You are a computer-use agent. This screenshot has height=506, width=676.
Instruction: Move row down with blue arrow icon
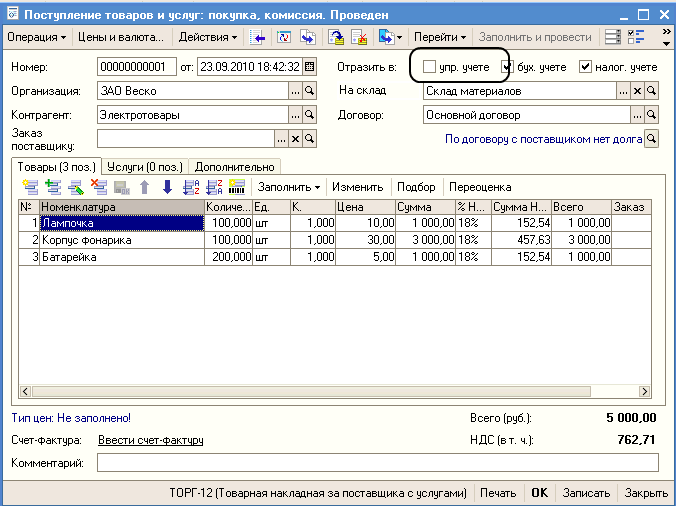tap(167, 187)
